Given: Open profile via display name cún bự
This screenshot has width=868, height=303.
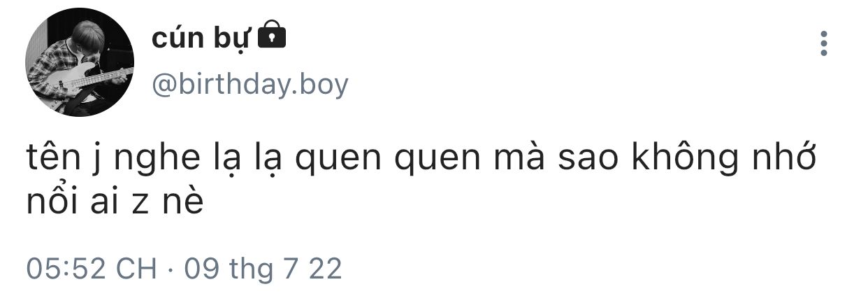Looking at the screenshot, I should pyautogui.click(x=200, y=38).
